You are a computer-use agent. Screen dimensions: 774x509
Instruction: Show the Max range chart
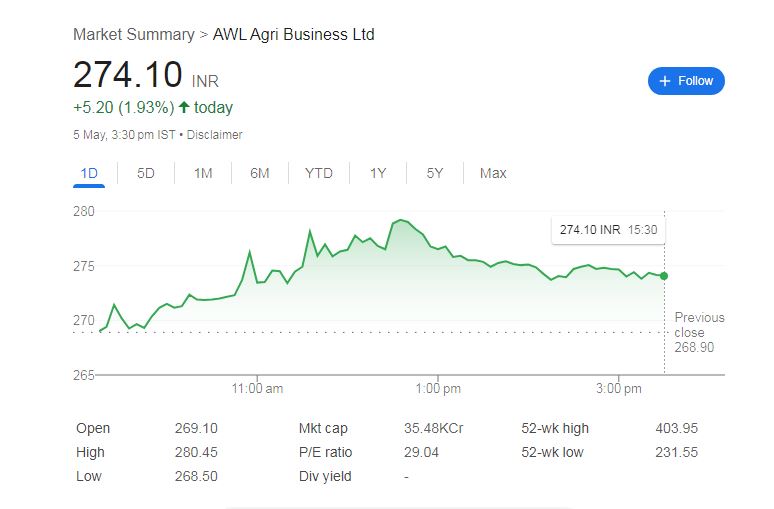pos(493,173)
